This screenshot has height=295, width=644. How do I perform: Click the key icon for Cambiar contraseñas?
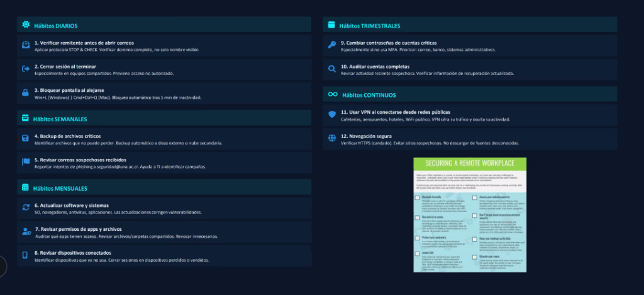pyautogui.click(x=332, y=45)
